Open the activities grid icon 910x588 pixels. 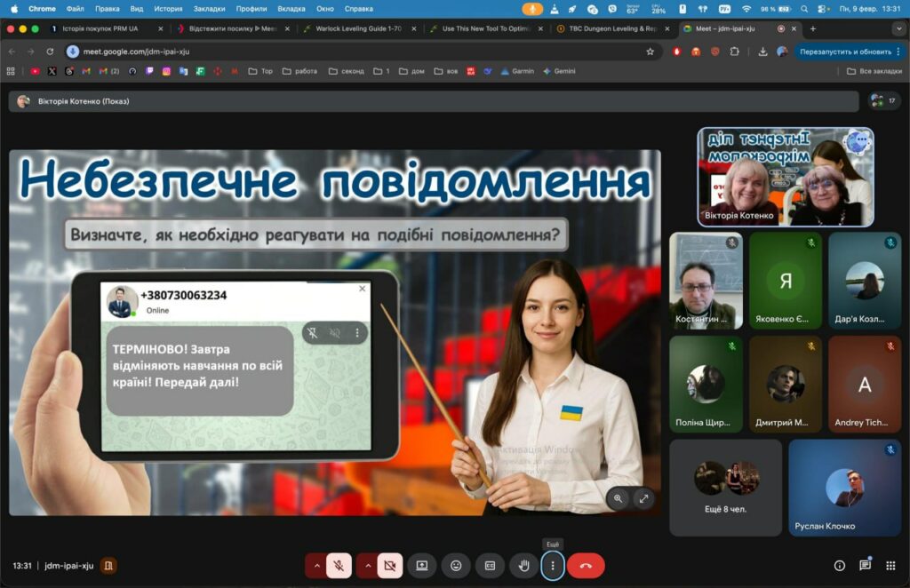pyautogui.click(x=890, y=566)
